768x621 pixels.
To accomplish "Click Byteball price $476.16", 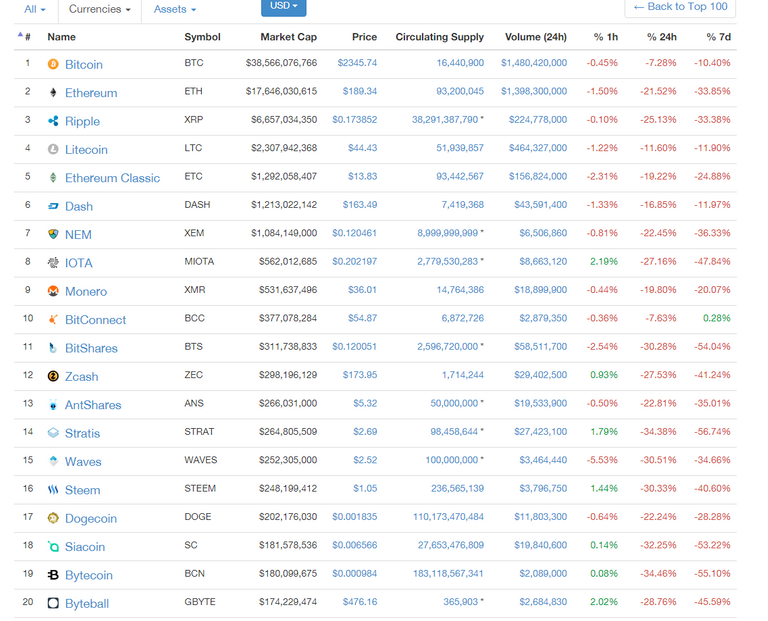I will (x=360, y=602).
